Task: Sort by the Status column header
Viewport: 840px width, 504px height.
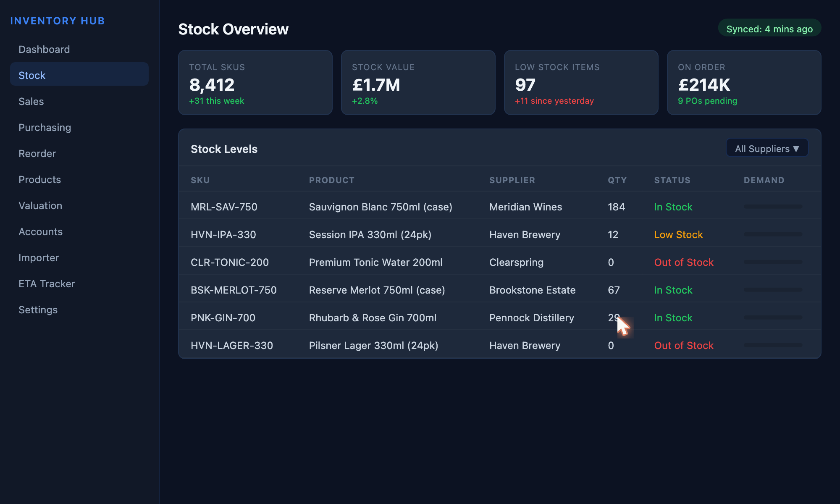Action: (672, 180)
